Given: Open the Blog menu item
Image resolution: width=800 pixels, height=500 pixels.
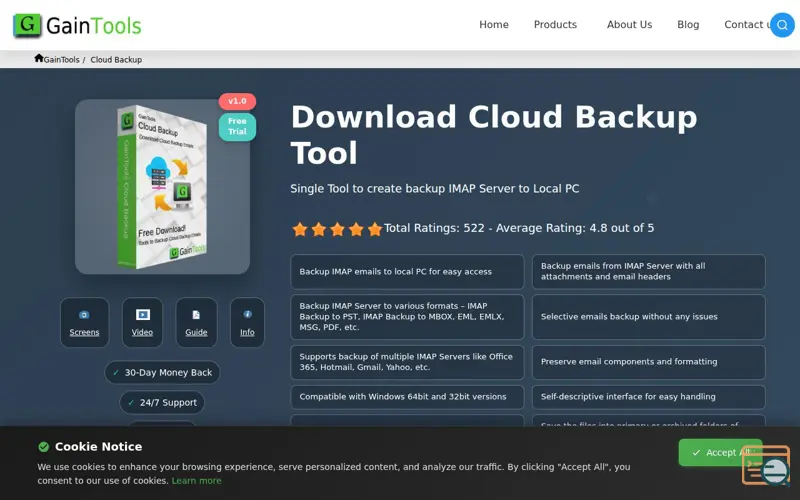Looking at the screenshot, I should click(x=688, y=24).
